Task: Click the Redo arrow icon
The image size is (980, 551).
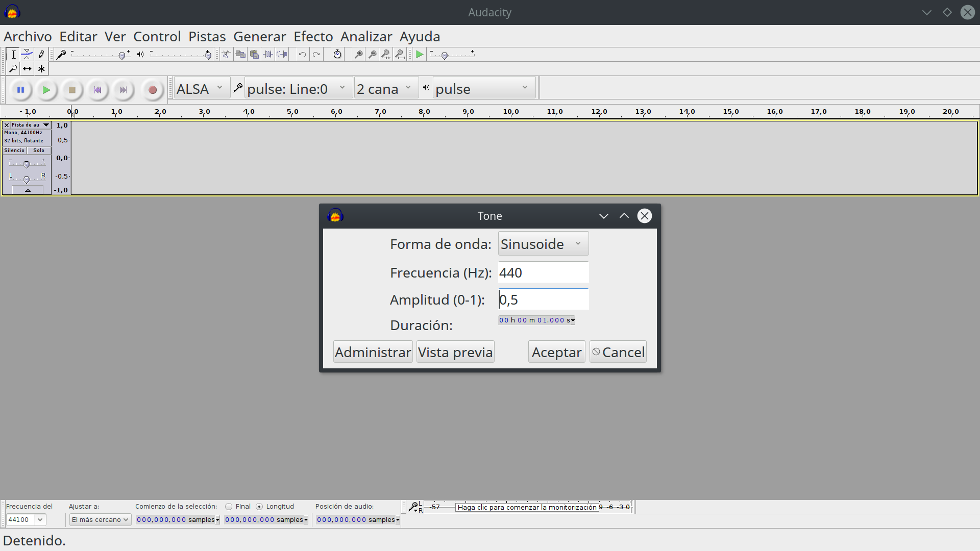Action: pyautogui.click(x=316, y=55)
